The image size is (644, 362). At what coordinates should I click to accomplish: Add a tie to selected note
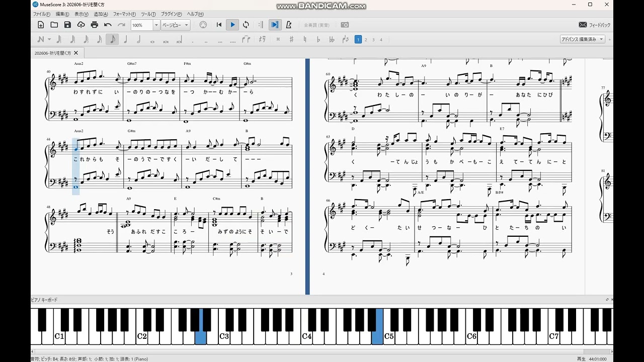click(246, 39)
